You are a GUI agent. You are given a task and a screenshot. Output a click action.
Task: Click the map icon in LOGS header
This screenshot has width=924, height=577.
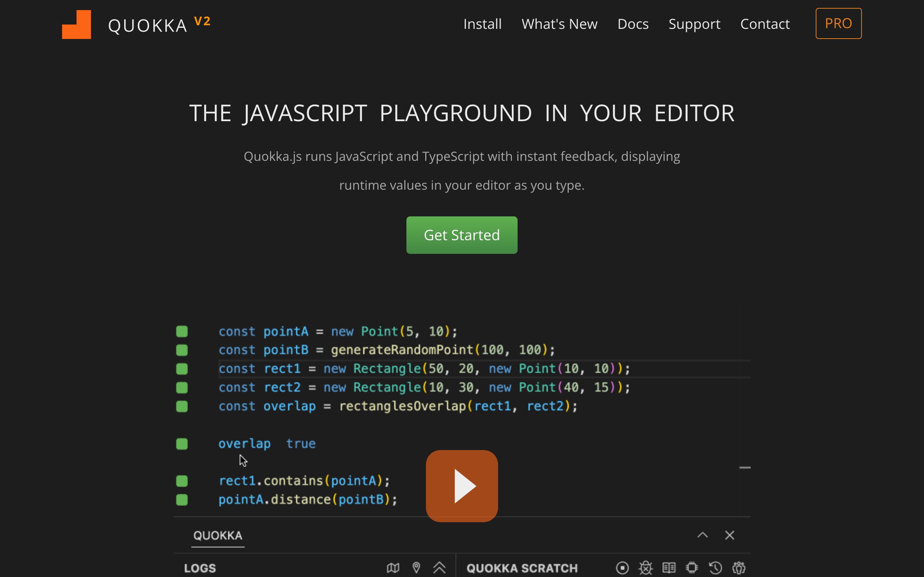[393, 568]
